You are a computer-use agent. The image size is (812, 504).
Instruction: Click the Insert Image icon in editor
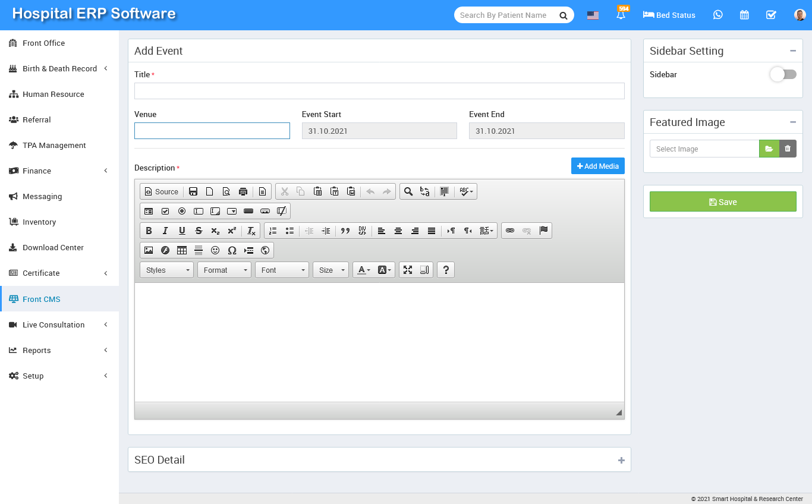click(149, 250)
